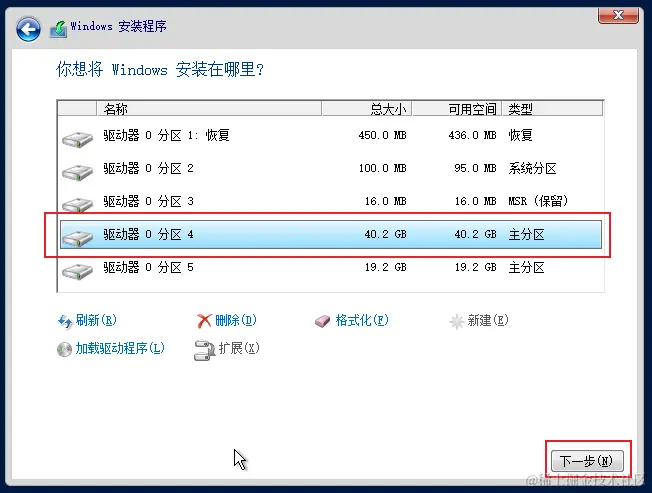Click 扩展(X) option

tap(239, 348)
